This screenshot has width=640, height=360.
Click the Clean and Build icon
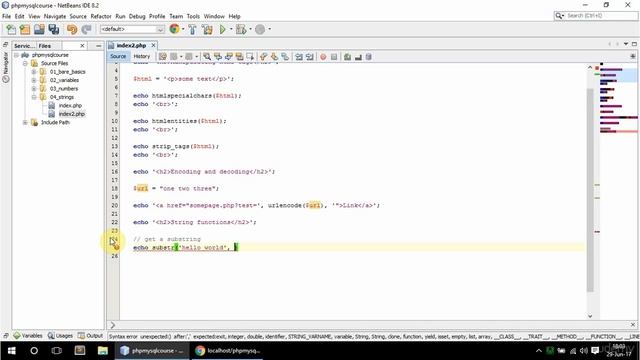[x=207, y=29]
